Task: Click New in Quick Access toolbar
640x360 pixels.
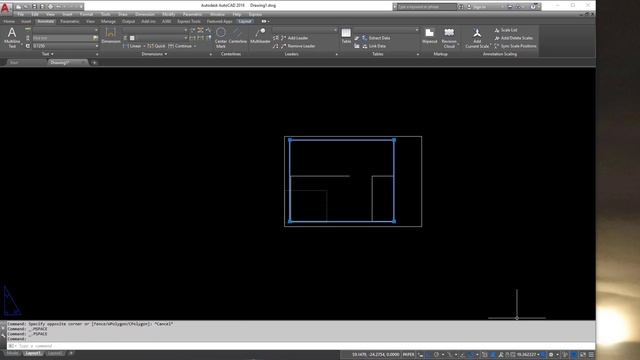Action: 19,7
